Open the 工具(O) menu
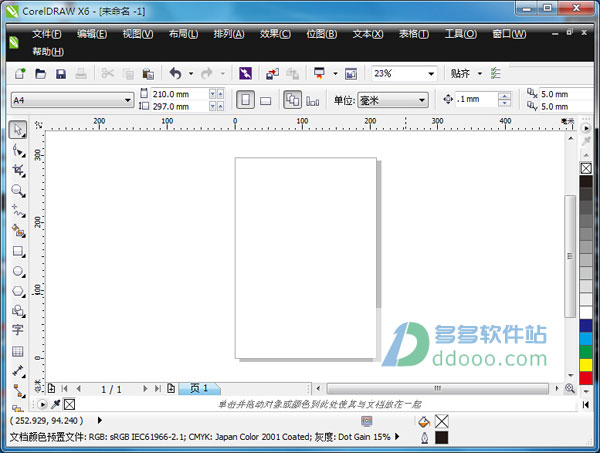The height and width of the screenshot is (453, 600). [461, 34]
